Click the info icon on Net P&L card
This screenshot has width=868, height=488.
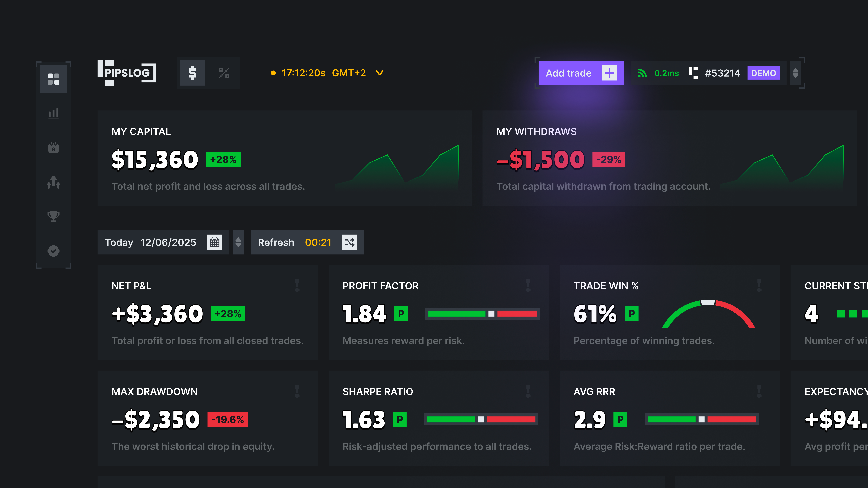tap(297, 286)
